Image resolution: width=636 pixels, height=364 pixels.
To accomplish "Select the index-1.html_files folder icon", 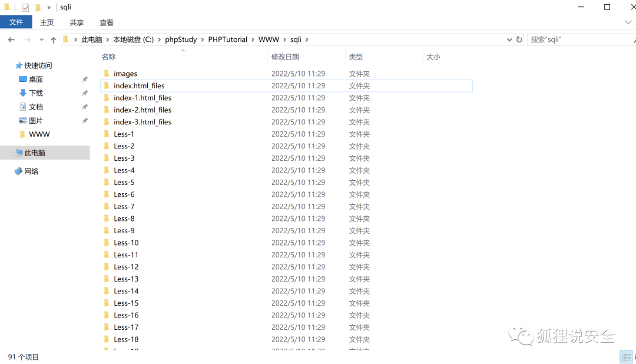I will coord(106,98).
